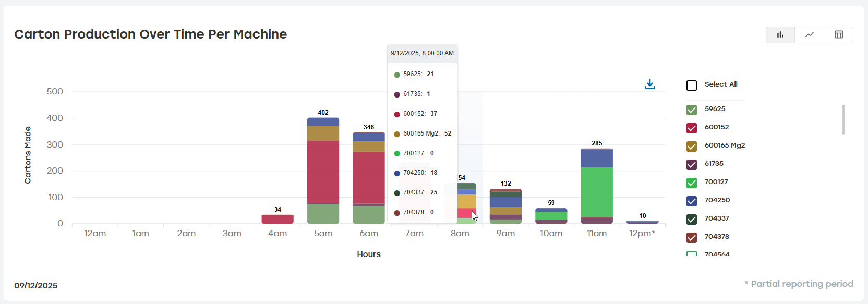
Task: Click the 6am bar's gold segment
Action: pos(369,147)
